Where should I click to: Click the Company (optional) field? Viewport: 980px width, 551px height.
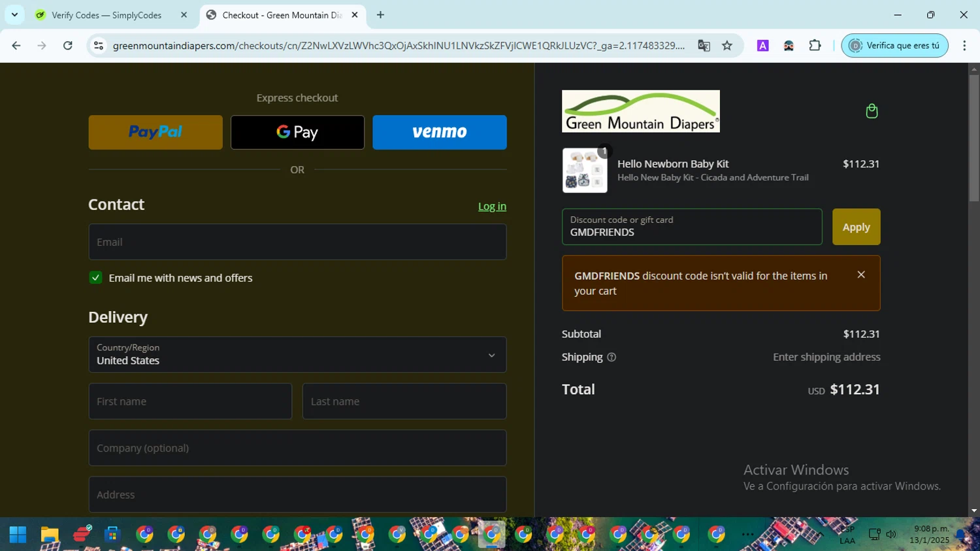297,448
